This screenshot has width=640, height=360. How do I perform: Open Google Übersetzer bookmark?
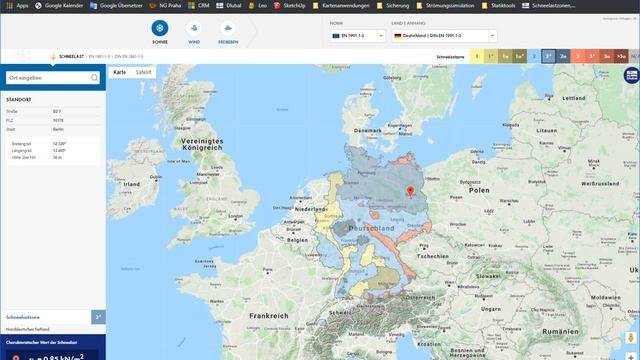pos(116,6)
